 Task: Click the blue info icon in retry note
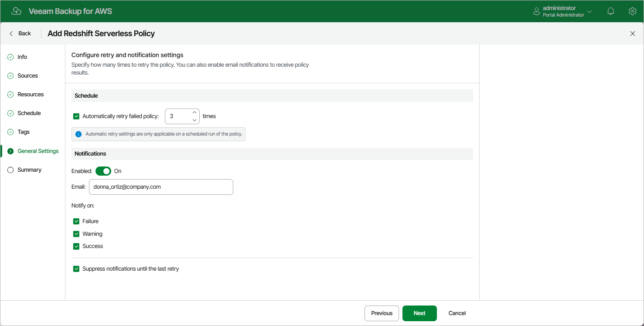pyautogui.click(x=78, y=134)
